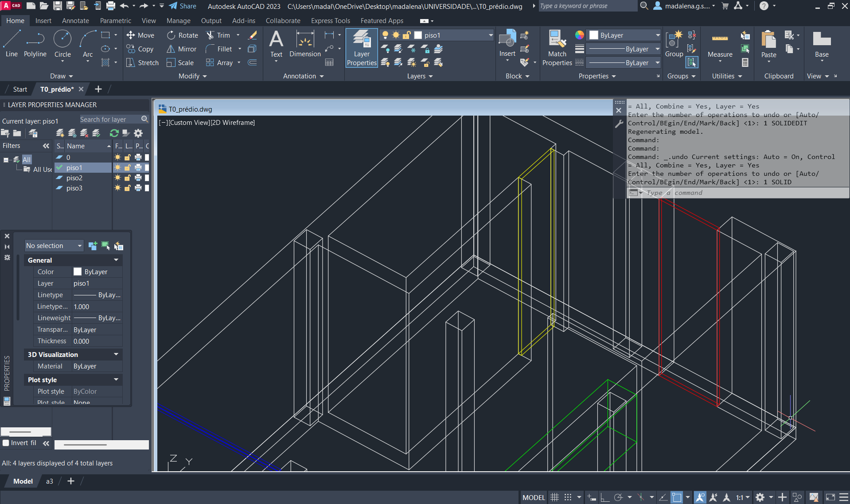Click the Mirror tool icon
850x504 pixels.
(x=171, y=49)
